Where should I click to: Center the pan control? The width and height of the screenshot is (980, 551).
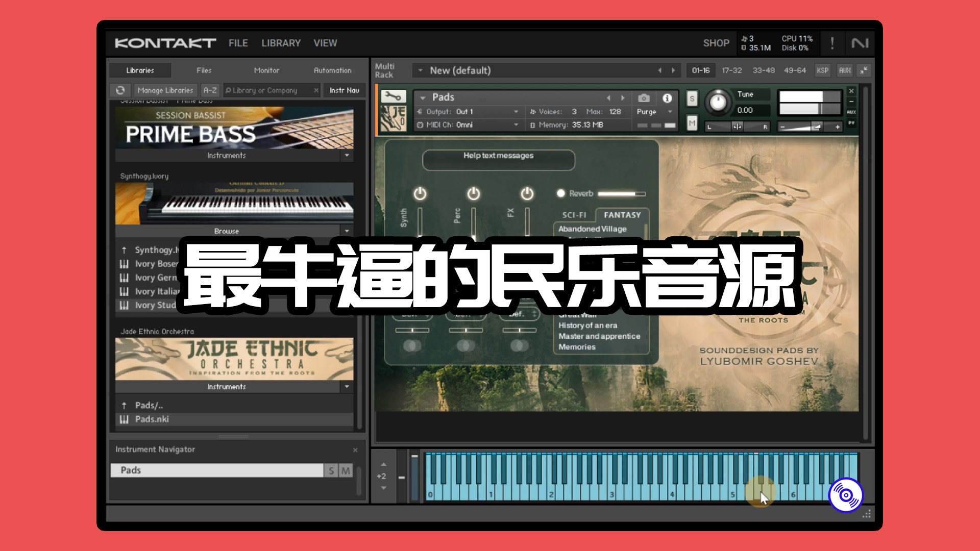tap(737, 127)
